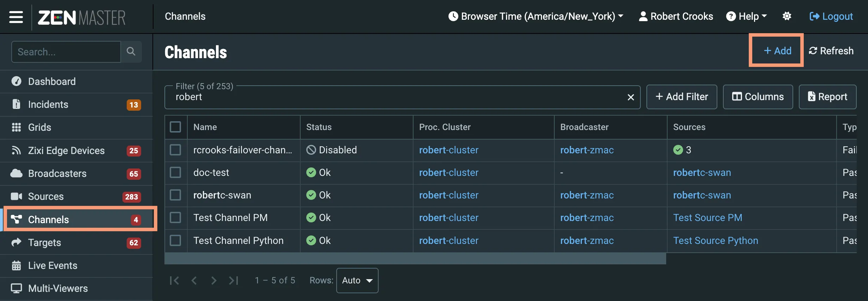Screen dimensions: 868x301
Task: Open Broadcasters in the sidebar
Action: [x=76, y=174]
